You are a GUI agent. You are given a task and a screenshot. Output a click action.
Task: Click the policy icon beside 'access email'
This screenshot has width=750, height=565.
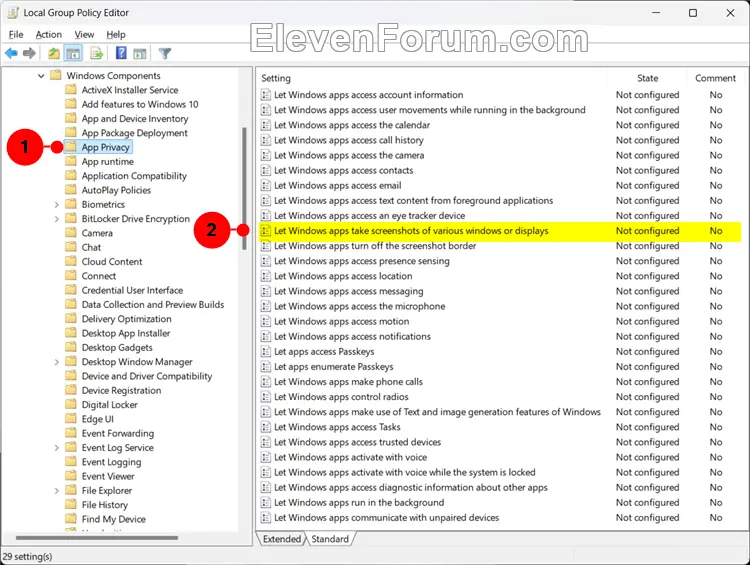pos(265,186)
